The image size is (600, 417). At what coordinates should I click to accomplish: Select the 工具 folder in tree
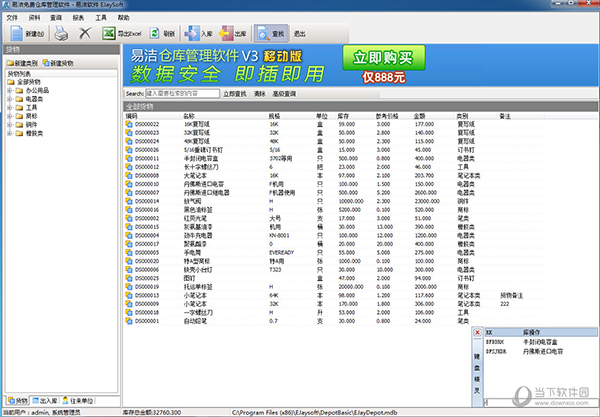31,108
